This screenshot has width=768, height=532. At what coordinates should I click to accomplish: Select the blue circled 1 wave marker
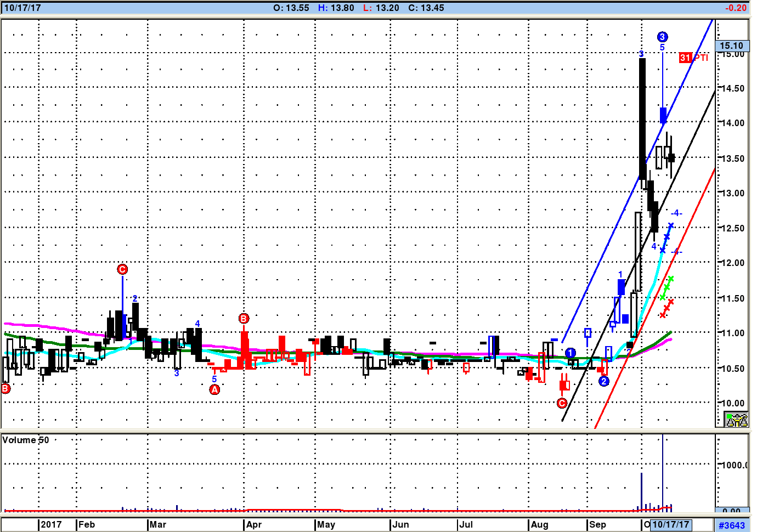[571, 353]
